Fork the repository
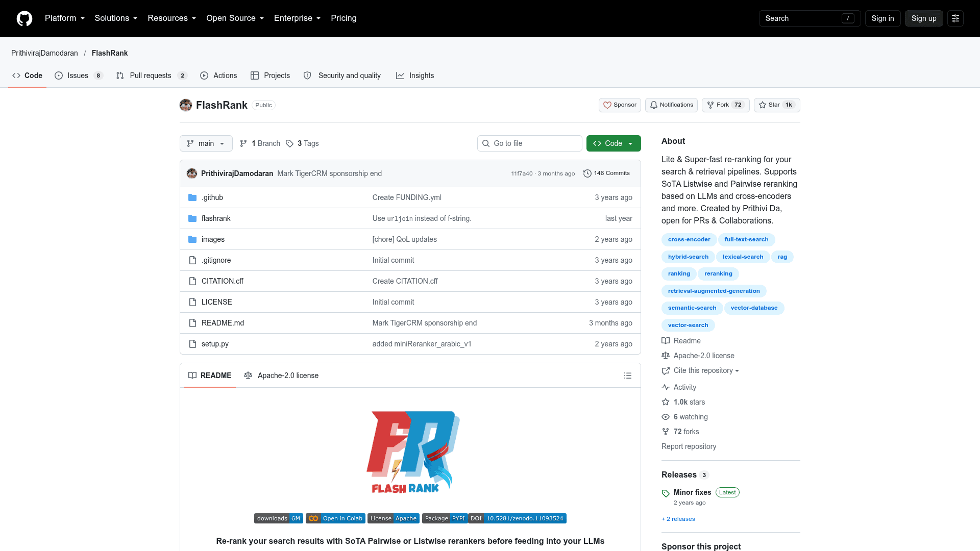This screenshot has height=551, width=980. (725, 105)
